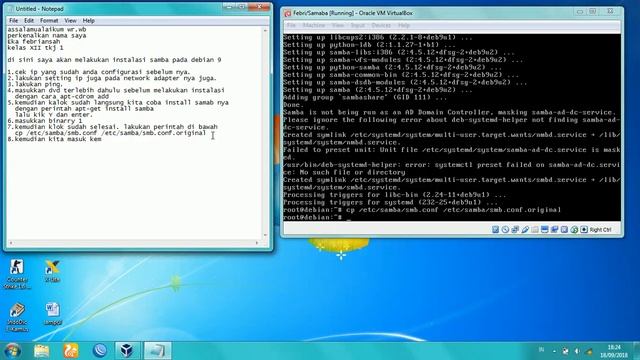The image size is (640, 360).
Task: Click end of '8.kemudian kita masuk kem' line
Action: click(x=102, y=139)
